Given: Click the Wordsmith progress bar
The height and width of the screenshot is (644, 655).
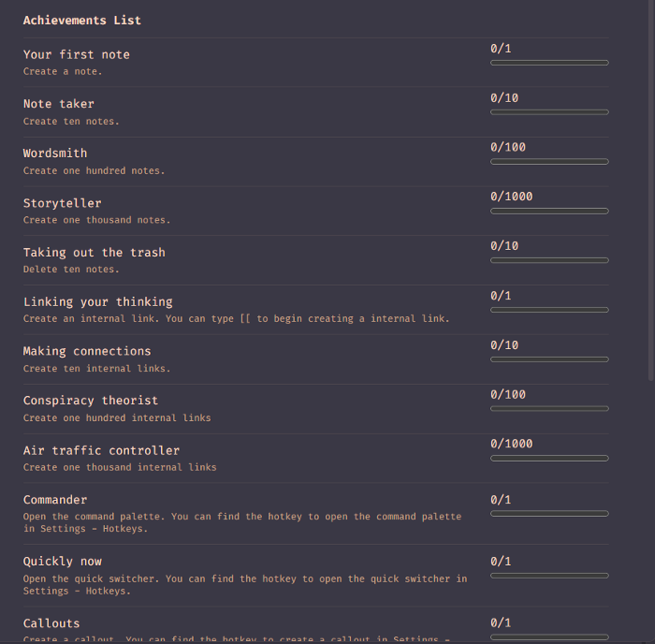Looking at the screenshot, I should pos(549,162).
